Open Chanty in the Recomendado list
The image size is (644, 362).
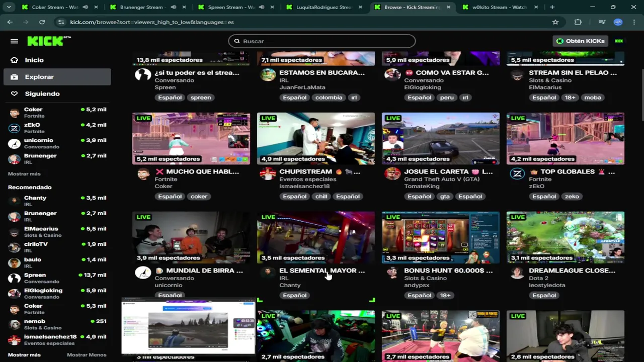[x=57, y=201]
